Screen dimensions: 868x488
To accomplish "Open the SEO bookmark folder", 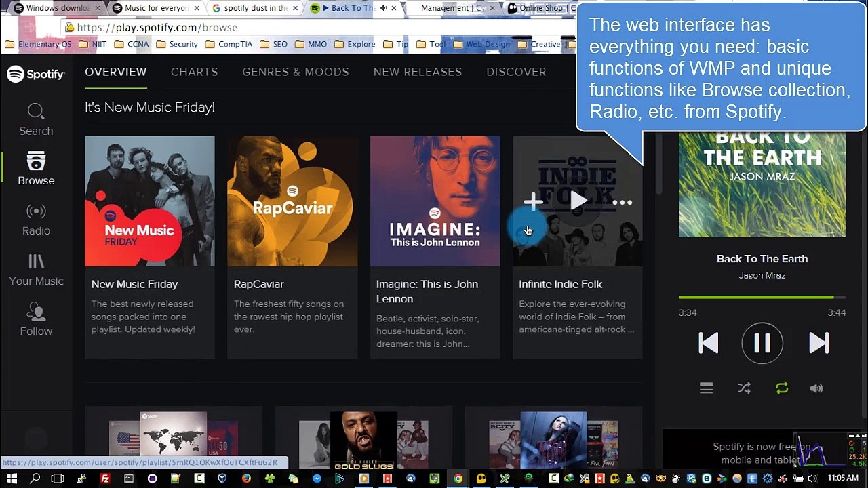I will point(274,44).
